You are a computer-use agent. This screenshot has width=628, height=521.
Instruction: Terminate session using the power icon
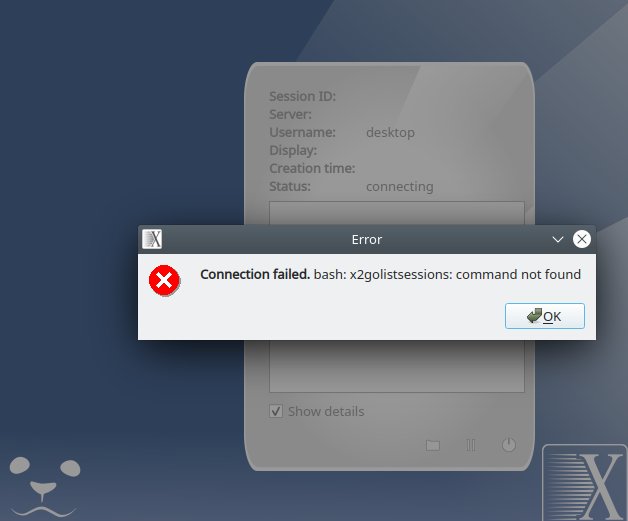click(509, 445)
